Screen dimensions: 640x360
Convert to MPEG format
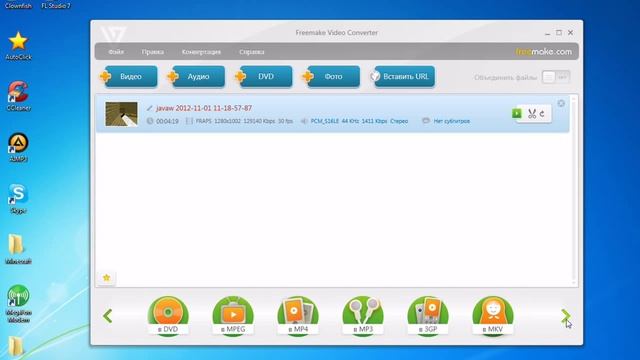click(x=233, y=316)
